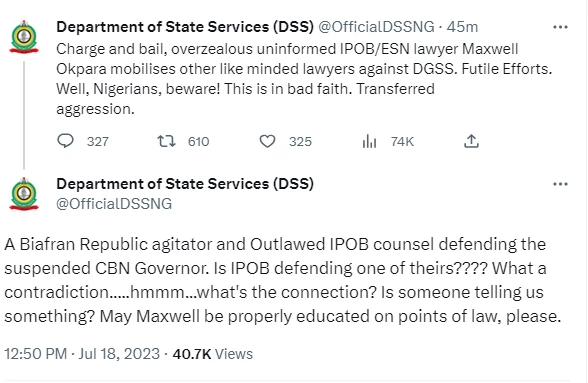588x383 pixels.
Task: Open @OfficialDSSNG handle under second name
Action: (x=114, y=204)
